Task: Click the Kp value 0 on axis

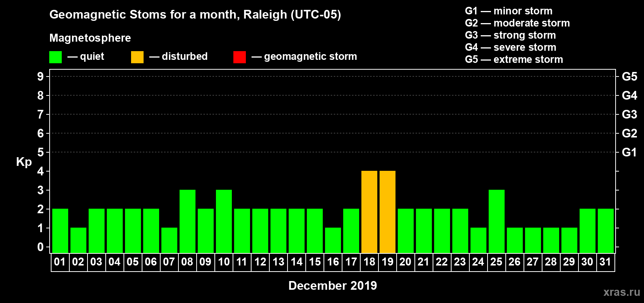Action: coord(41,247)
